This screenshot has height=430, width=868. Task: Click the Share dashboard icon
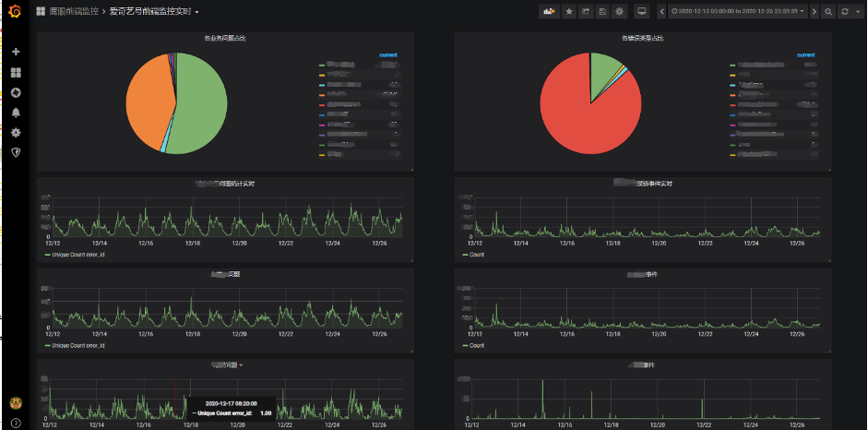tap(586, 11)
